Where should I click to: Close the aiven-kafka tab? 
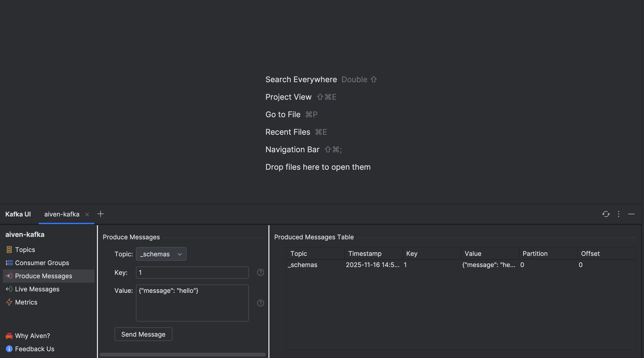coord(87,215)
